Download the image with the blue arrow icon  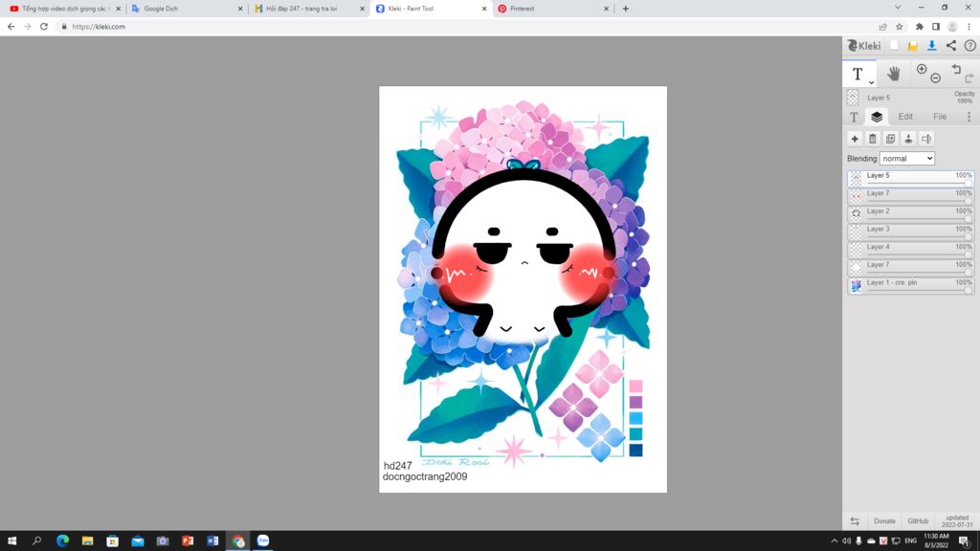click(x=931, y=46)
